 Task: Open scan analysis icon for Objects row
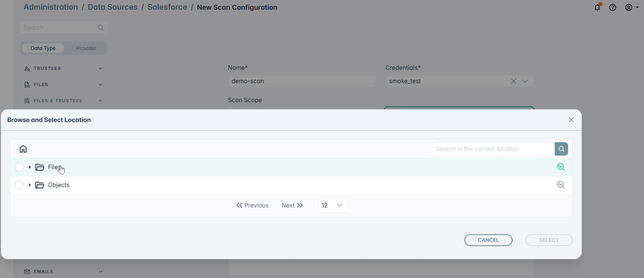point(561,185)
